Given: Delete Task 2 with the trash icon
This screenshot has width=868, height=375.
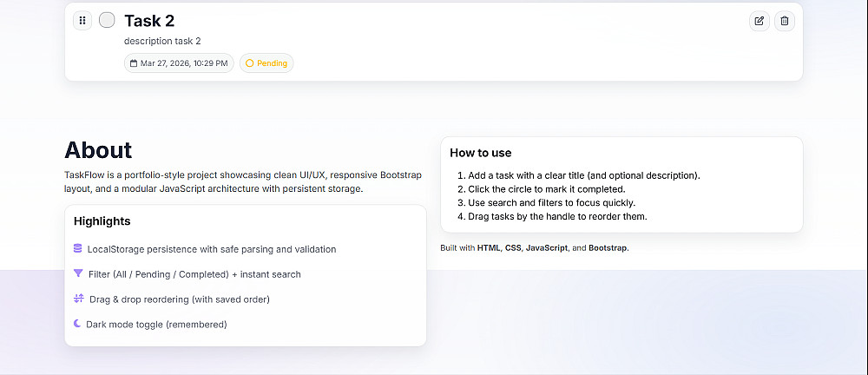Looking at the screenshot, I should (785, 21).
